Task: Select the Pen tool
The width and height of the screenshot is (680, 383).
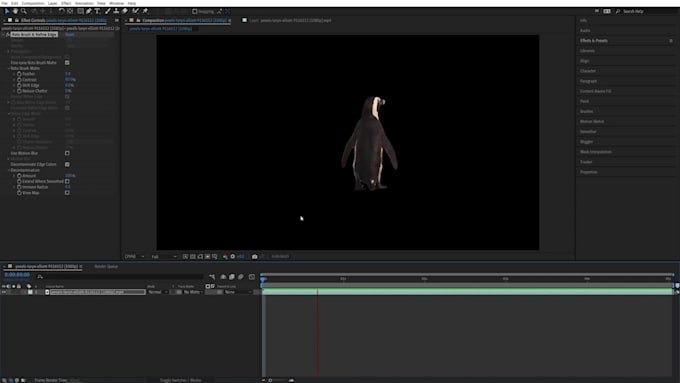Action: tap(89, 11)
